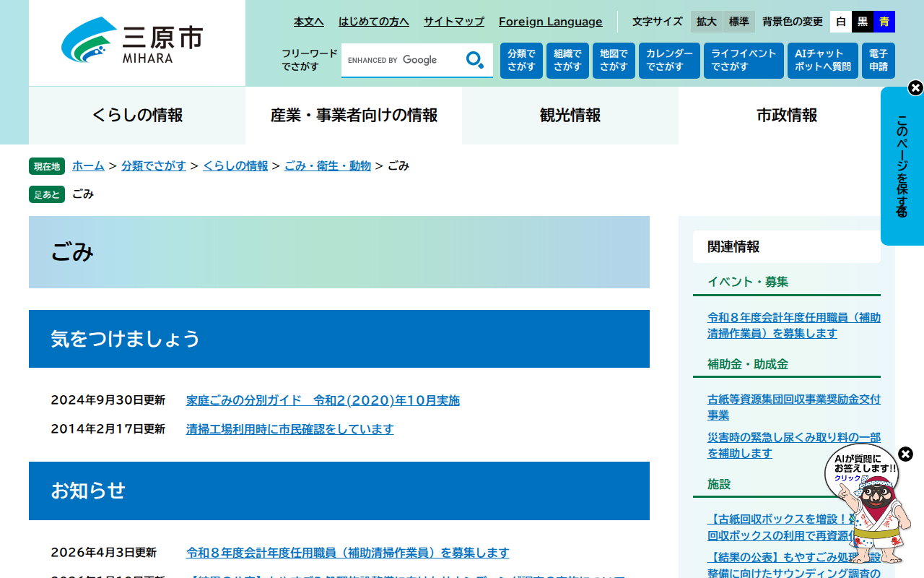Close the save-this-page side tab
The height and width of the screenshot is (578, 924).
915,88
